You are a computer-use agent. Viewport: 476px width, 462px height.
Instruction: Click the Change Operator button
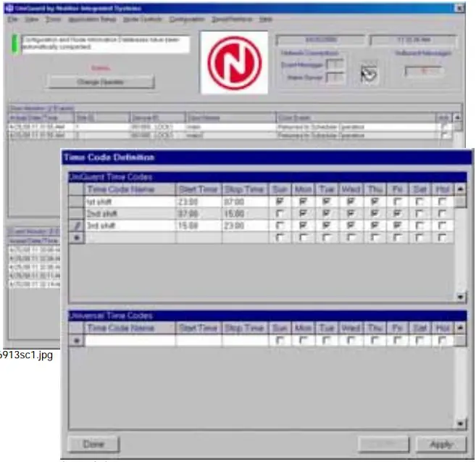point(101,82)
